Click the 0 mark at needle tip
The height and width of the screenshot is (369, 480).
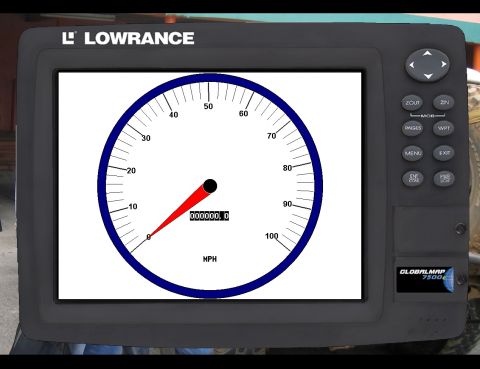pyautogui.click(x=149, y=237)
